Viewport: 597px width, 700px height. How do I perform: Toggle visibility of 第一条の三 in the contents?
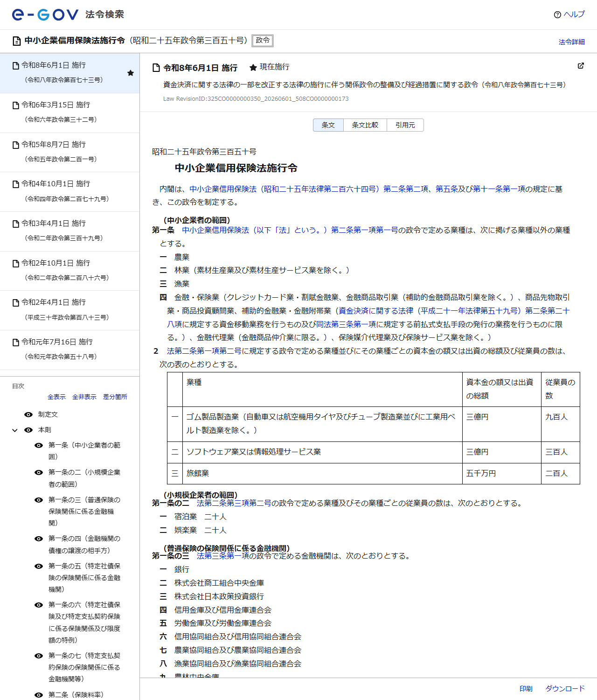pyautogui.click(x=39, y=500)
